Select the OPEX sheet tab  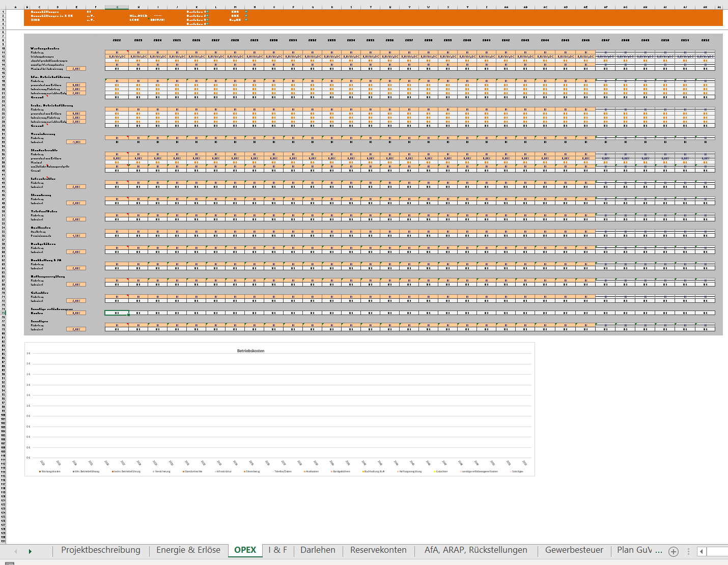coord(245,550)
